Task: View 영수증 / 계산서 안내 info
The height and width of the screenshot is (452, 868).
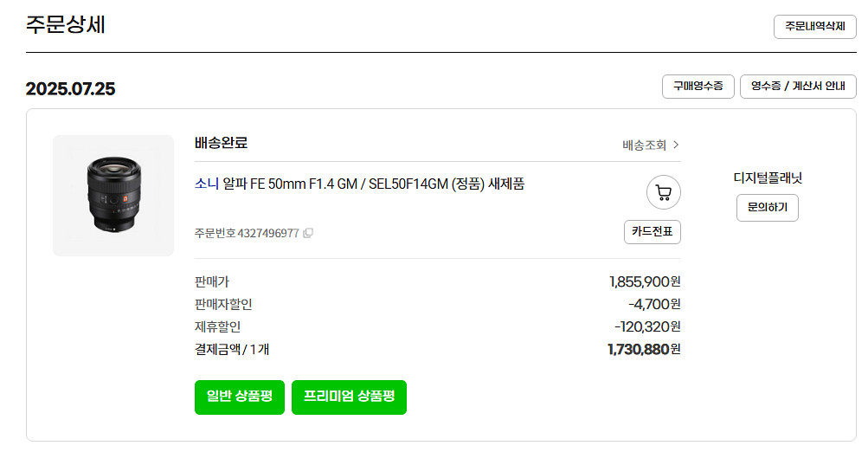Action: tap(798, 87)
